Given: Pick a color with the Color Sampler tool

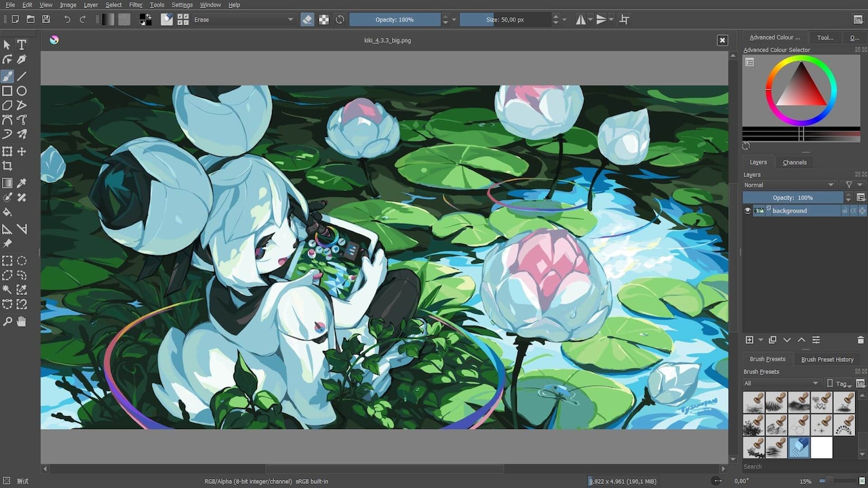Looking at the screenshot, I should [21, 182].
